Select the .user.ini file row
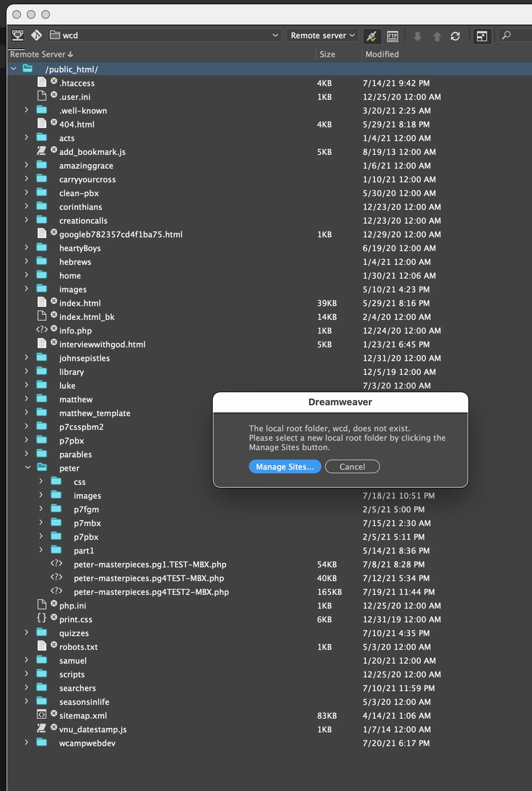Viewport: 532px width, 791px height. [x=269, y=97]
